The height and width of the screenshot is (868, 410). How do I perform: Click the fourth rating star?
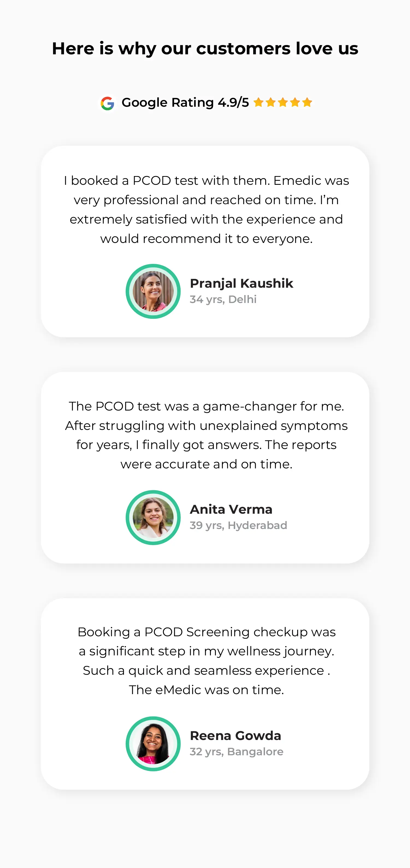click(x=295, y=102)
